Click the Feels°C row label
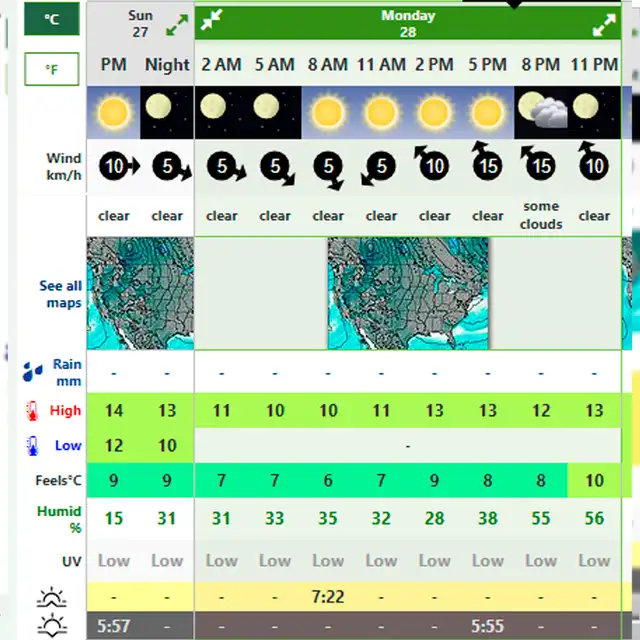The image size is (640, 640). [x=58, y=480]
